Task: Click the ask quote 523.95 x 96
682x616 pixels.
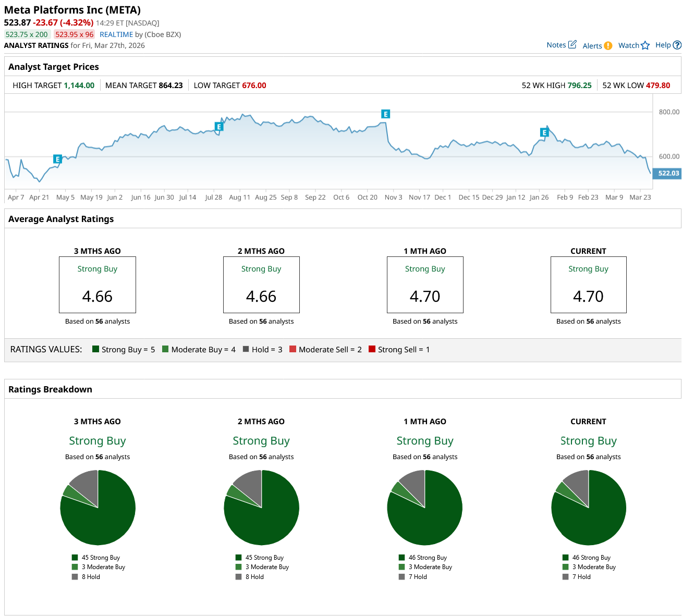Action: [x=75, y=34]
